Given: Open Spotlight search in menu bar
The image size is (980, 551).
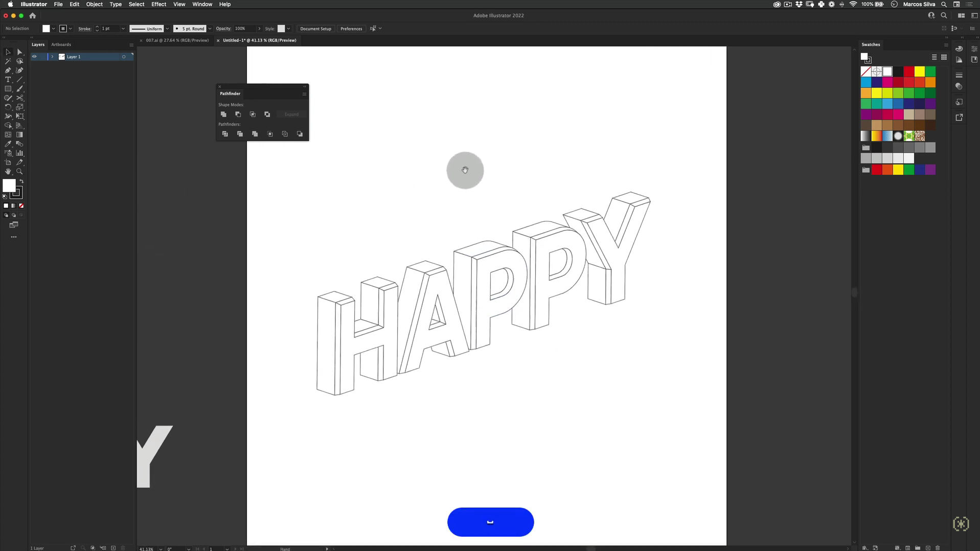Looking at the screenshot, I should pyautogui.click(x=944, y=4).
